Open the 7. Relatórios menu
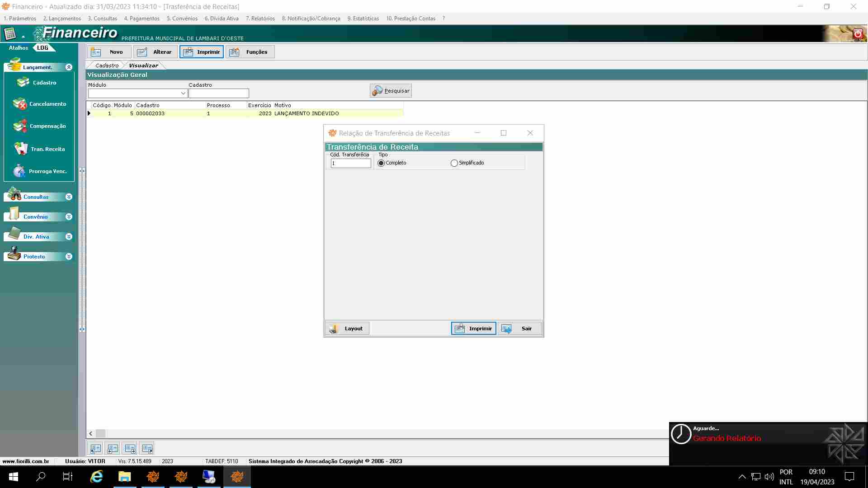 point(260,19)
